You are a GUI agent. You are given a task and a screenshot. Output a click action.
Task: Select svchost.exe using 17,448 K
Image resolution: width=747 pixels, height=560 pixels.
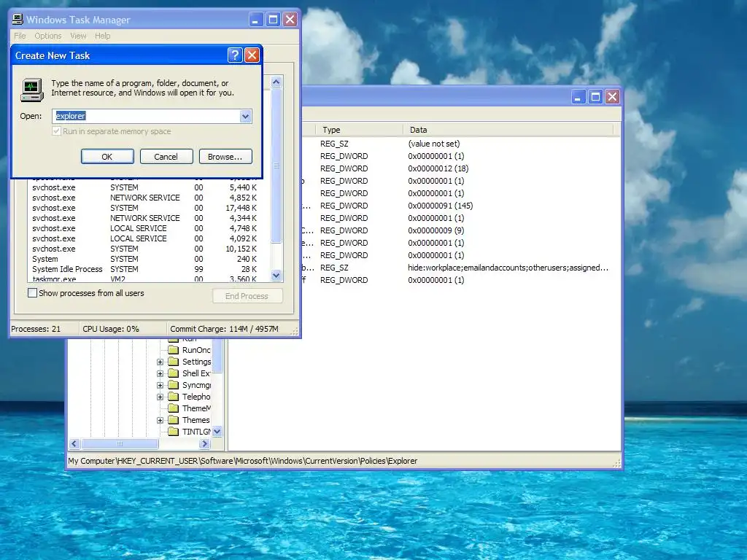click(144, 208)
